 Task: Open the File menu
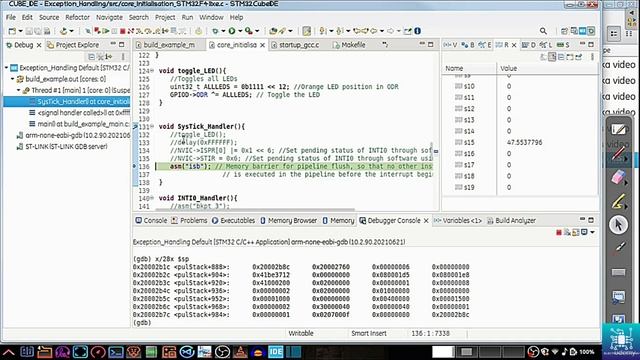(x=11, y=17)
